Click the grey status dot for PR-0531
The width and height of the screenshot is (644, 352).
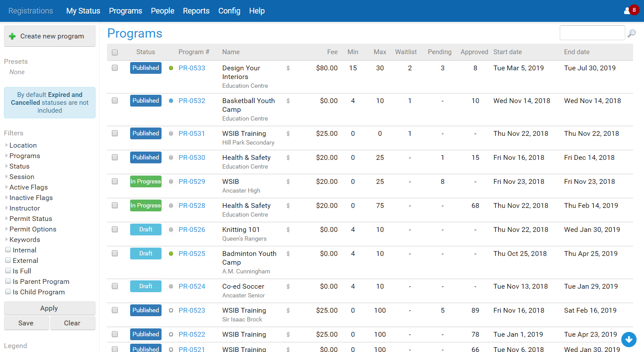[x=171, y=134]
